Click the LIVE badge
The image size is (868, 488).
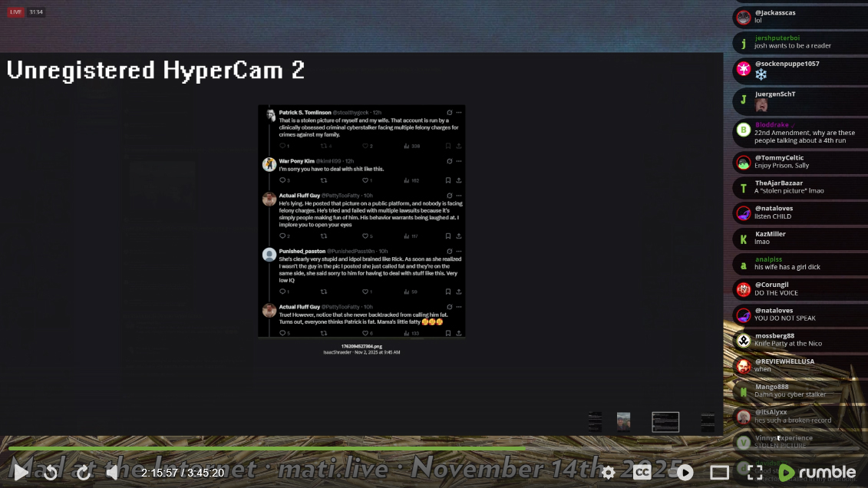[15, 12]
